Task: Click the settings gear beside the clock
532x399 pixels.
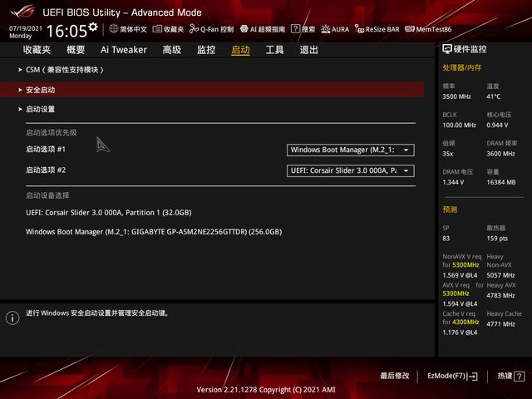Action: (93, 27)
